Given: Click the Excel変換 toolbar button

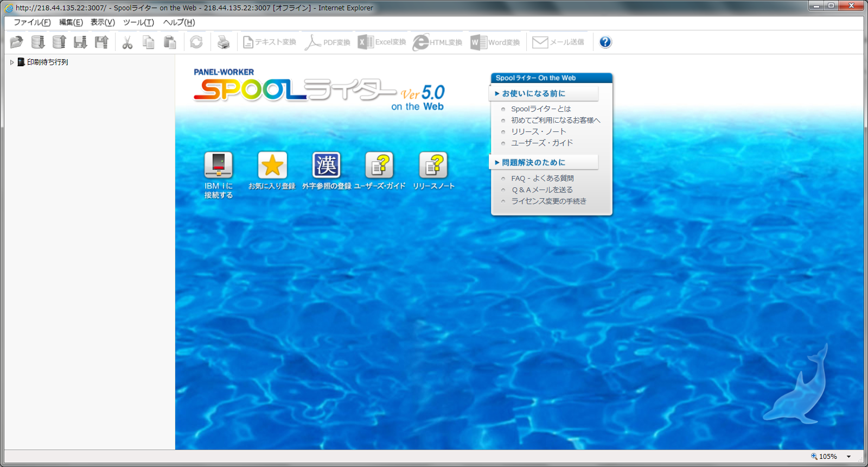Looking at the screenshot, I should 382,42.
